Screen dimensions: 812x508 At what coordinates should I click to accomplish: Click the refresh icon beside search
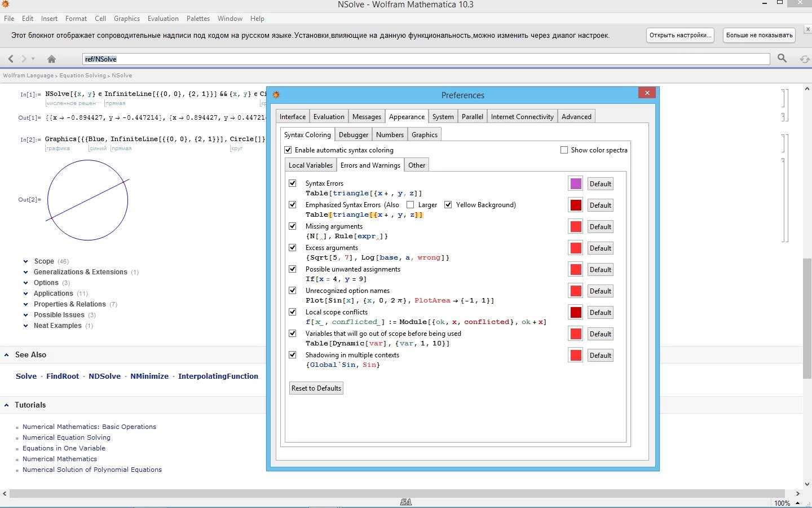[805, 59]
